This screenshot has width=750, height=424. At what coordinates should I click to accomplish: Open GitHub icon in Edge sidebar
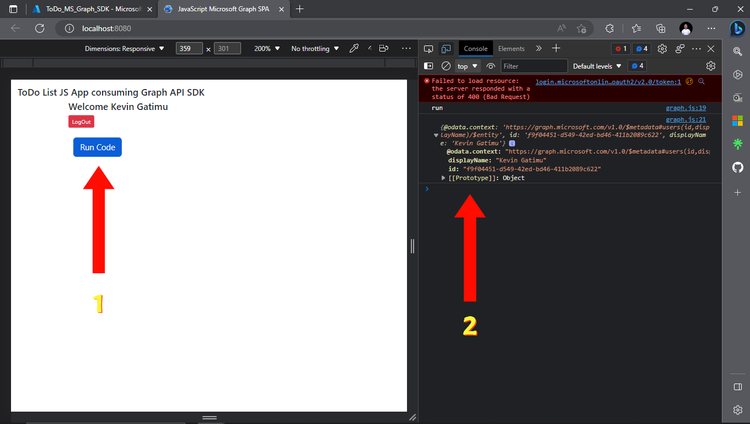tap(738, 167)
